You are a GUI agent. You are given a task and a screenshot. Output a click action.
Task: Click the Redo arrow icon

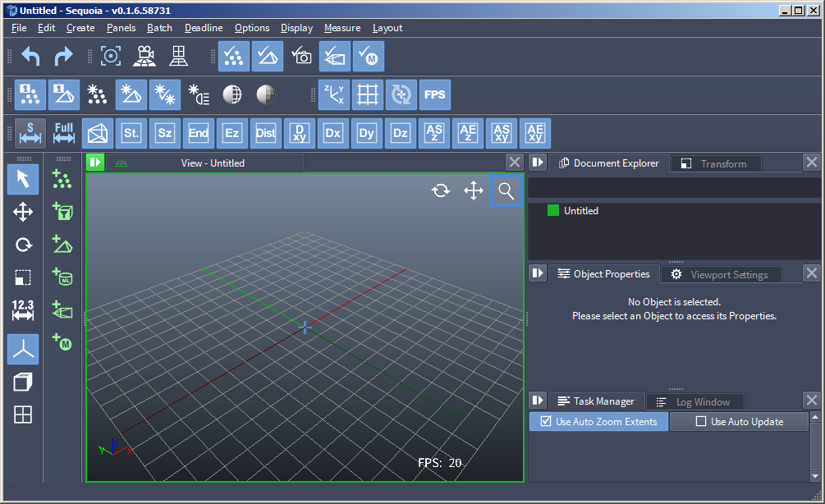tap(63, 57)
